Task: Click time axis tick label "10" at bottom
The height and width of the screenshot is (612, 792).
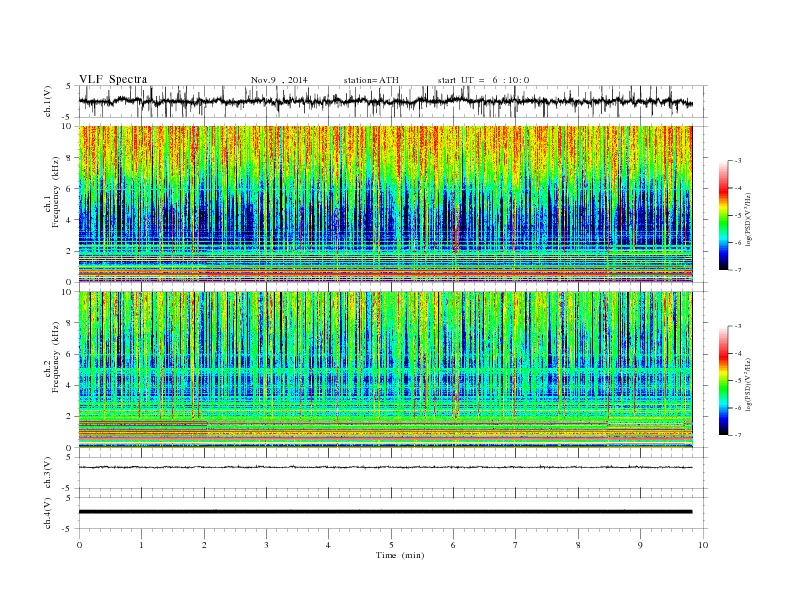Action: coord(704,545)
